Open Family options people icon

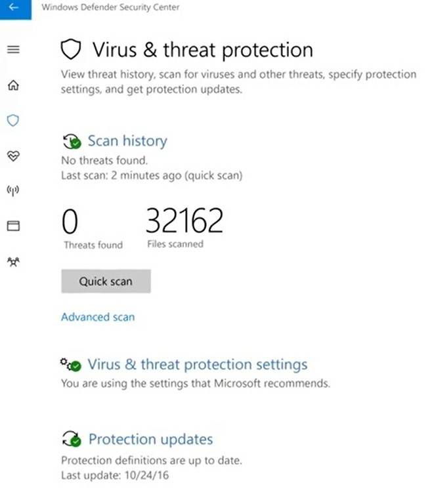click(14, 262)
